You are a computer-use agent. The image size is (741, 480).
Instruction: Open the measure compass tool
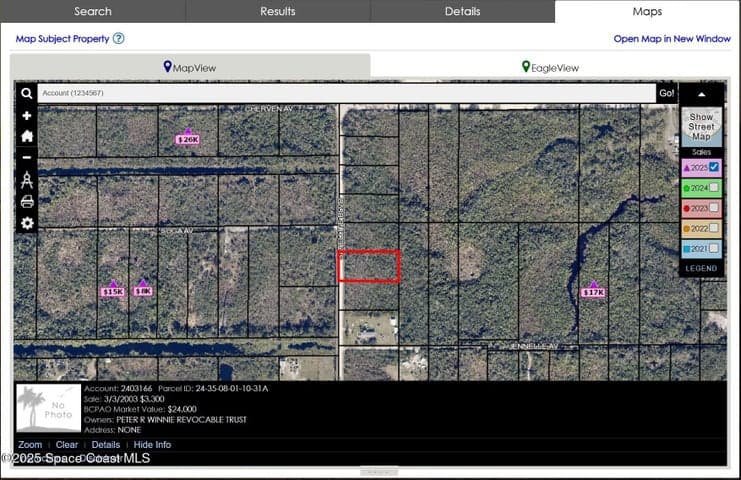tap(27, 180)
